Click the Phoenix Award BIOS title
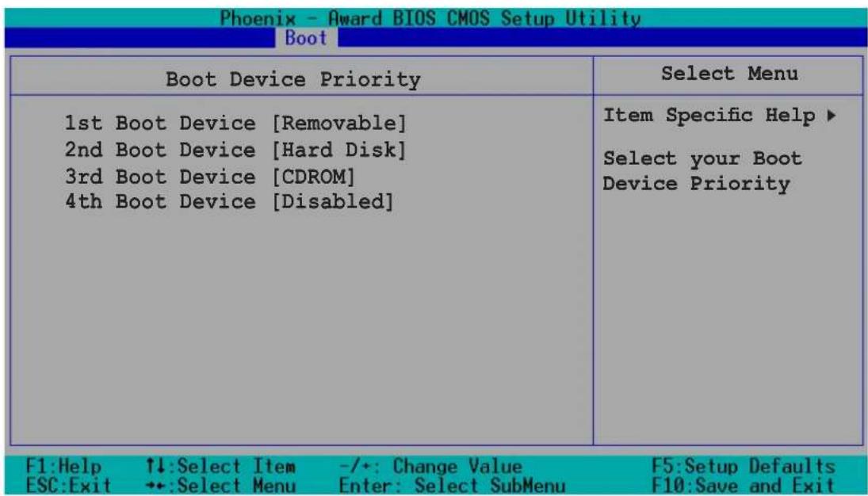Image resolution: width=868 pixels, height=496 pixels. (430, 18)
